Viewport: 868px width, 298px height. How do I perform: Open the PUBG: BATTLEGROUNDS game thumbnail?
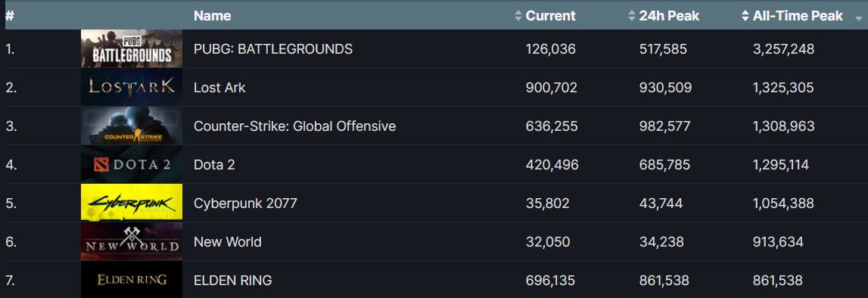(131, 48)
